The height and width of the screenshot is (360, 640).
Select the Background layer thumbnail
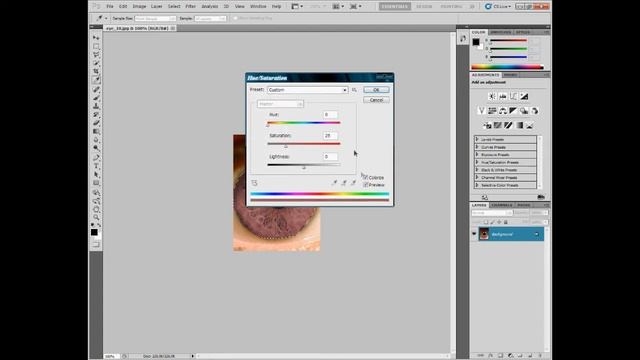coord(484,234)
